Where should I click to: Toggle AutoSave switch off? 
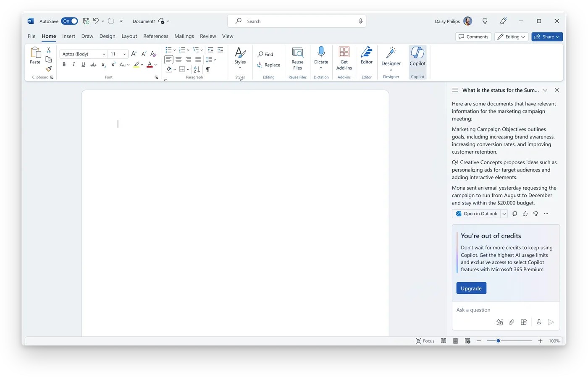69,21
